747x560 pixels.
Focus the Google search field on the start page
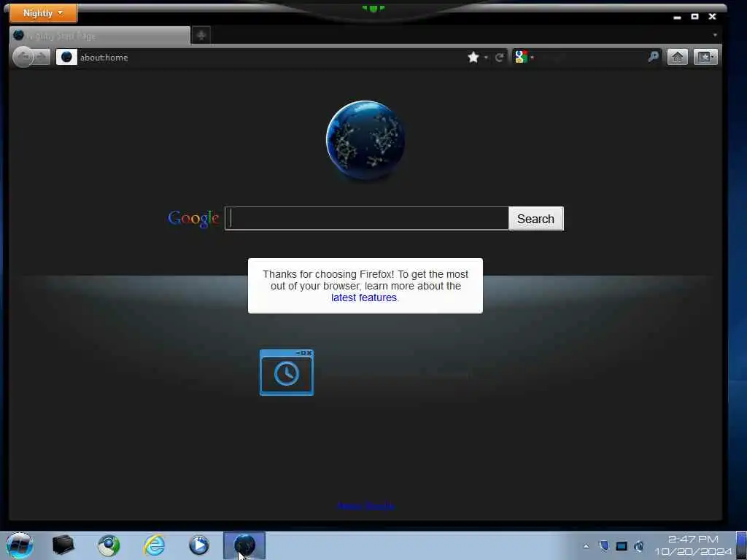[366, 219]
